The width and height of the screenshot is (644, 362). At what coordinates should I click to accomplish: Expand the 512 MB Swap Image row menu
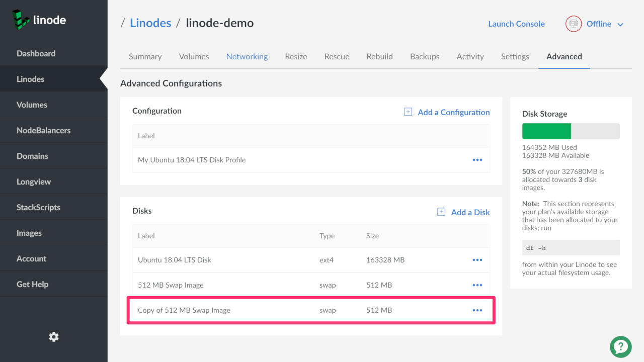[x=477, y=285]
